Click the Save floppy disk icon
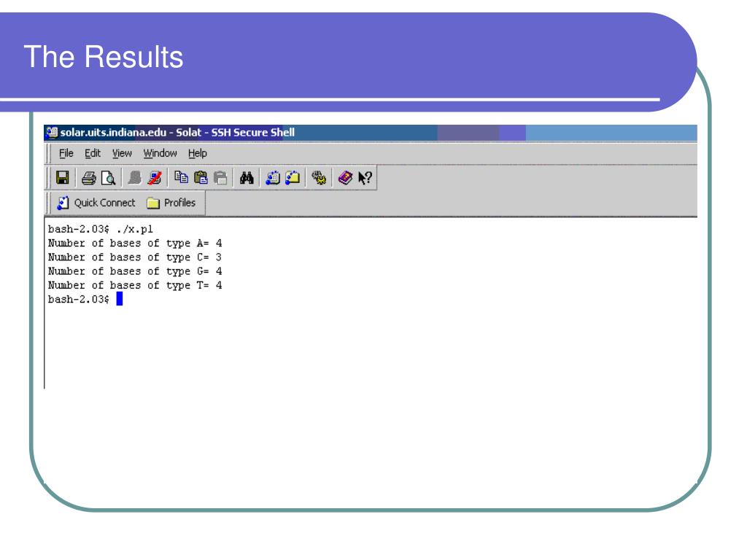 (x=63, y=178)
